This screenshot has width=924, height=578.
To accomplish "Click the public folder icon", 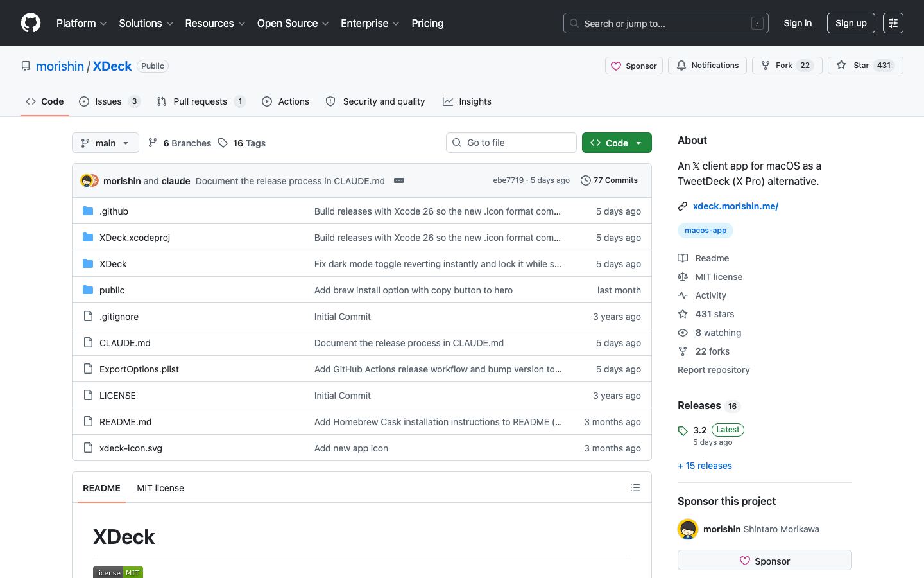I will click(88, 290).
